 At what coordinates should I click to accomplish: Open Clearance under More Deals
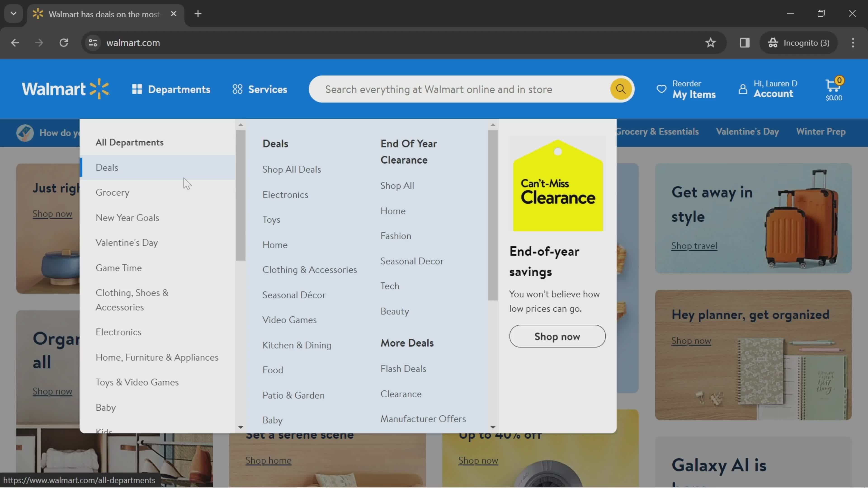[x=401, y=394]
